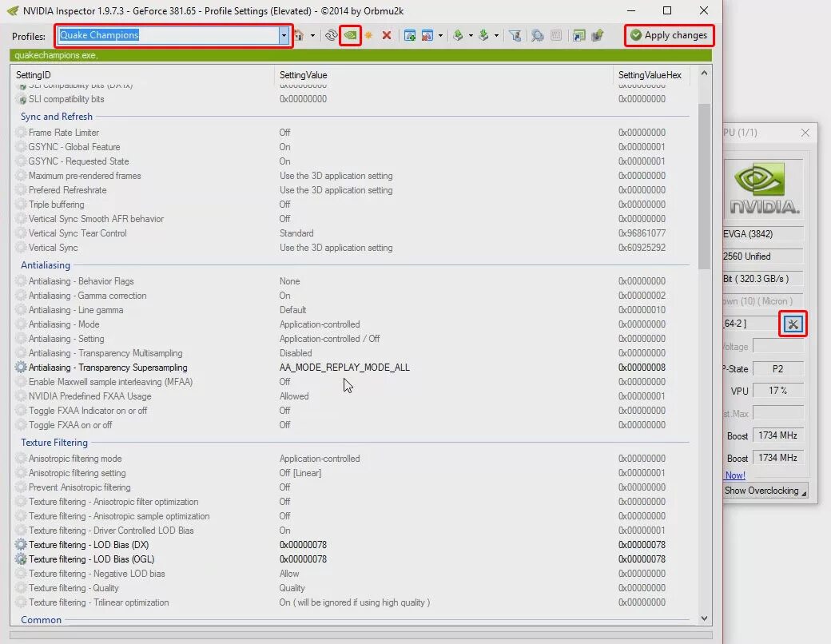The image size is (831, 644).
Task: Open the Now! link in the GPU window
Action: coord(735,475)
